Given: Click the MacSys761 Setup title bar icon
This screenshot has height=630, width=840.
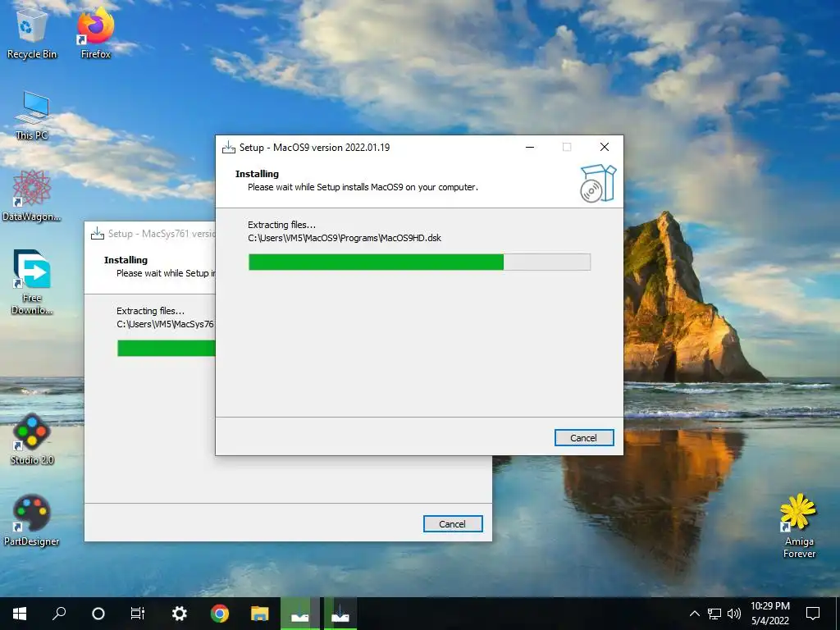Looking at the screenshot, I should (x=98, y=234).
